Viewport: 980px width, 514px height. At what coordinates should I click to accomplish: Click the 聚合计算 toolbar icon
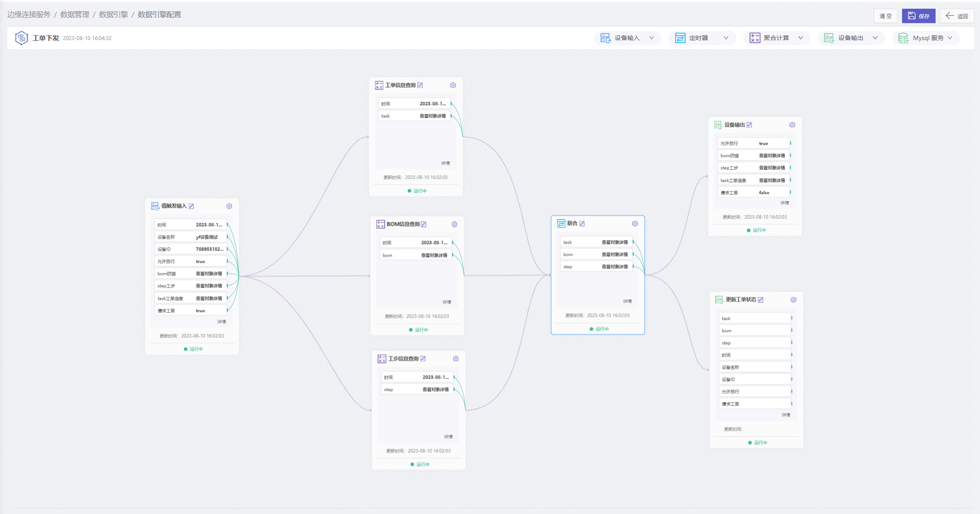pyautogui.click(x=755, y=38)
